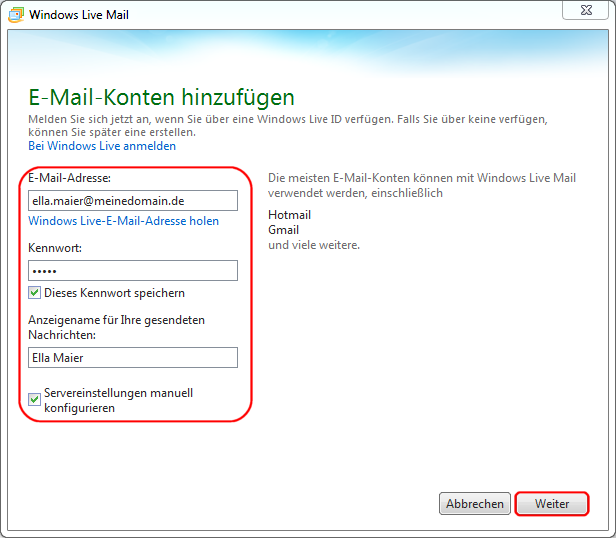The image size is (616, 538).
Task: Click the 'und viele weitere' text
Action: coord(313,245)
